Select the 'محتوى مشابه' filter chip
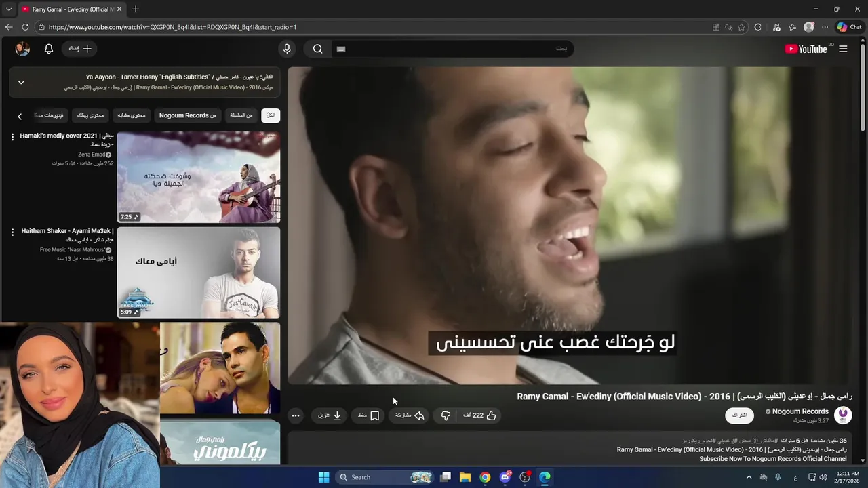Screen dimensions: 868x488 pos(132,115)
